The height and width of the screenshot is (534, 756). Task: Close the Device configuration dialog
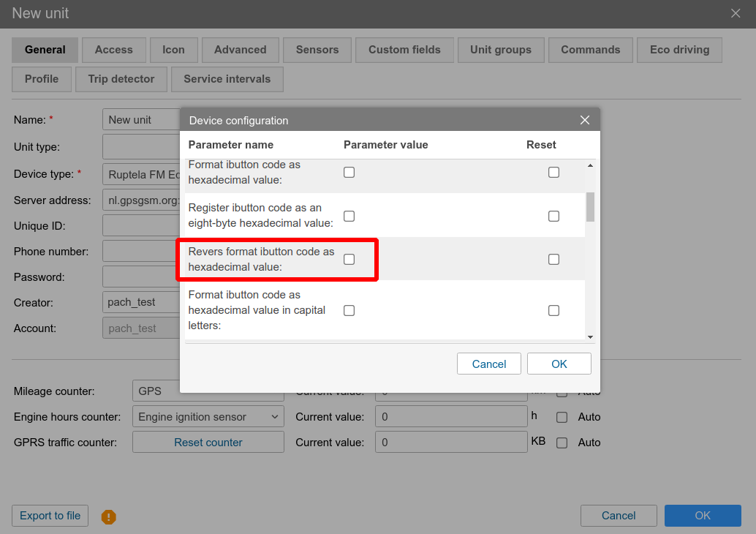tap(584, 120)
